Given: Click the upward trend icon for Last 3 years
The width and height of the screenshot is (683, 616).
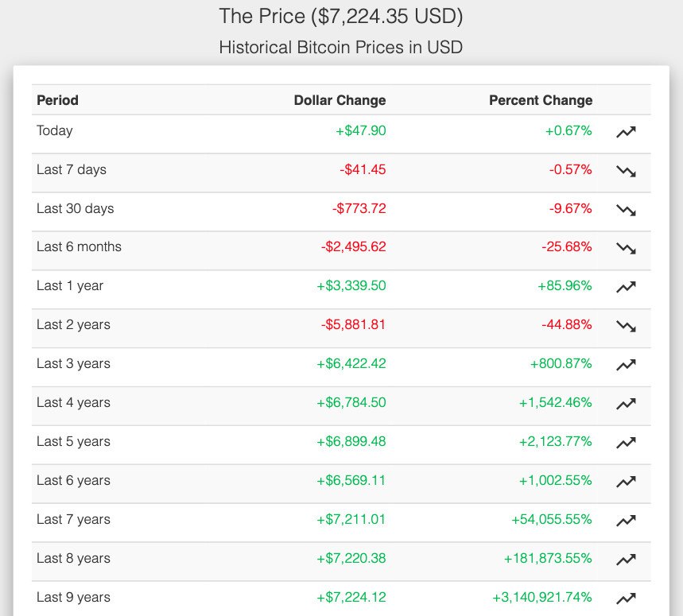Looking at the screenshot, I should (626, 365).
